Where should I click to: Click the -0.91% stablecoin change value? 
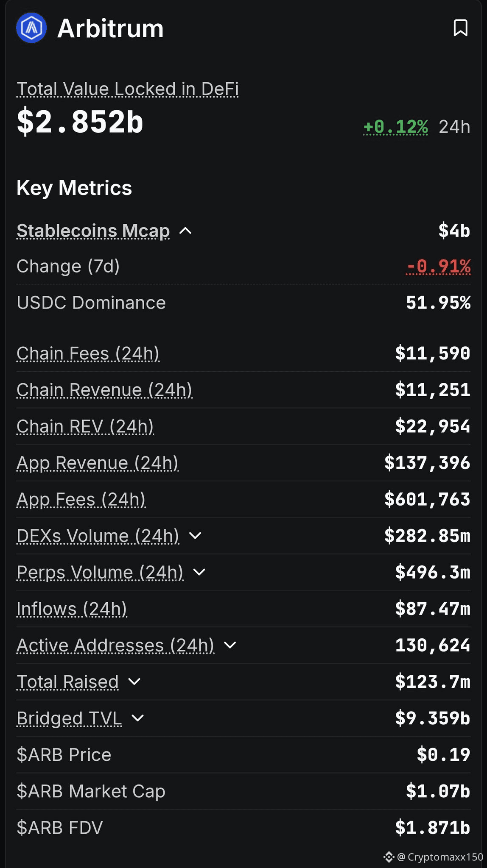pos(438,267)
